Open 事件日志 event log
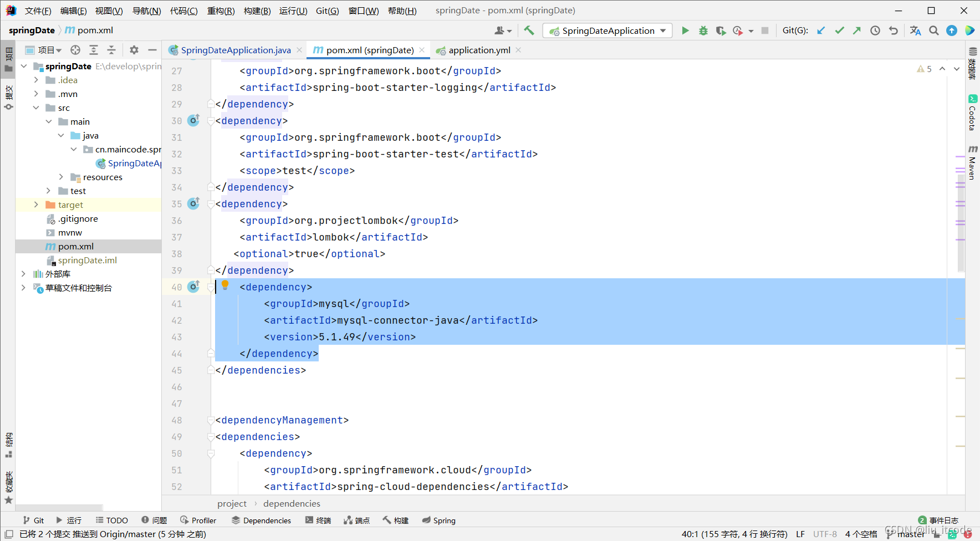 938,520
